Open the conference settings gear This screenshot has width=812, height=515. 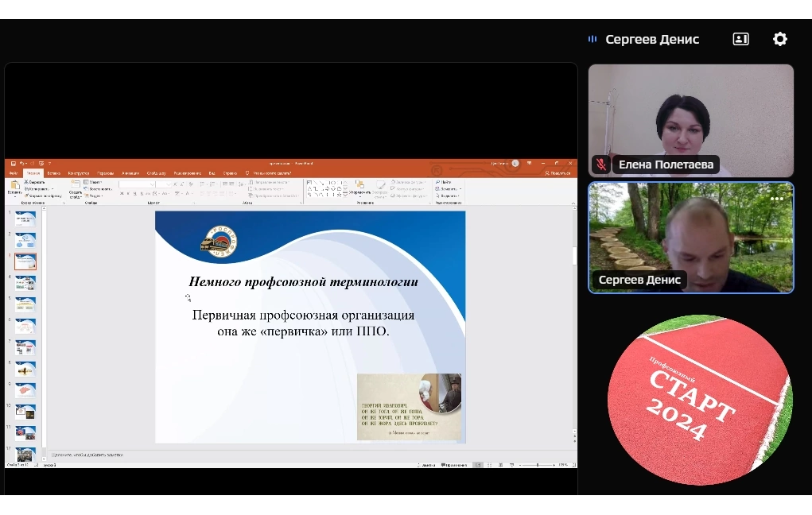[780, 39]
